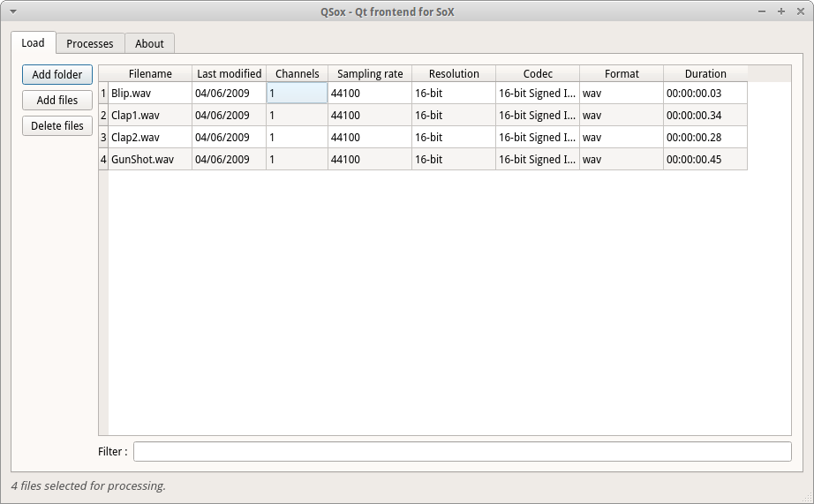Screen dimensions: 814x504
Task: Click the Last modified date of GunShot.wav
Action: pyautogui.click(x=229, y=160)
